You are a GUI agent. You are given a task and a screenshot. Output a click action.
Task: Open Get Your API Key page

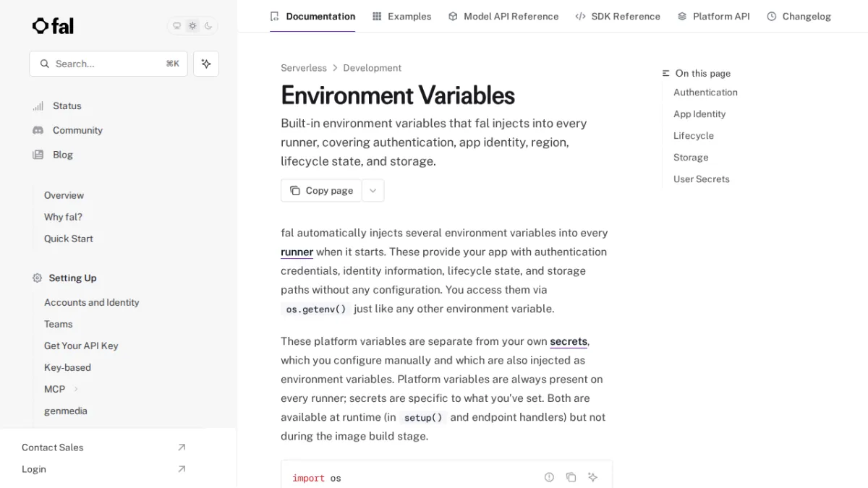(x=81, y=346)
